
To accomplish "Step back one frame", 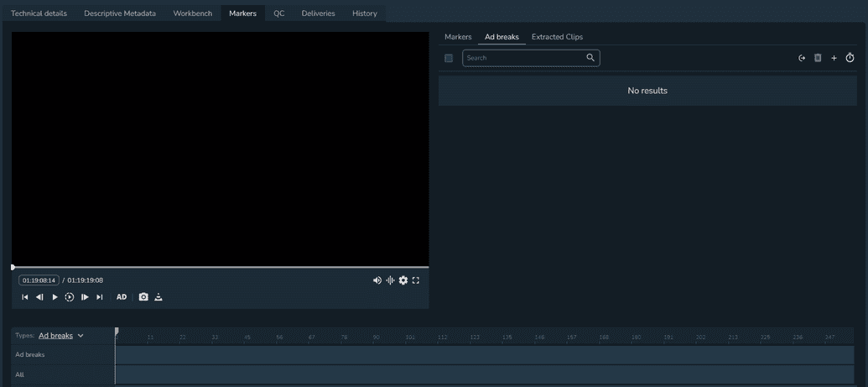I will 40,297.
